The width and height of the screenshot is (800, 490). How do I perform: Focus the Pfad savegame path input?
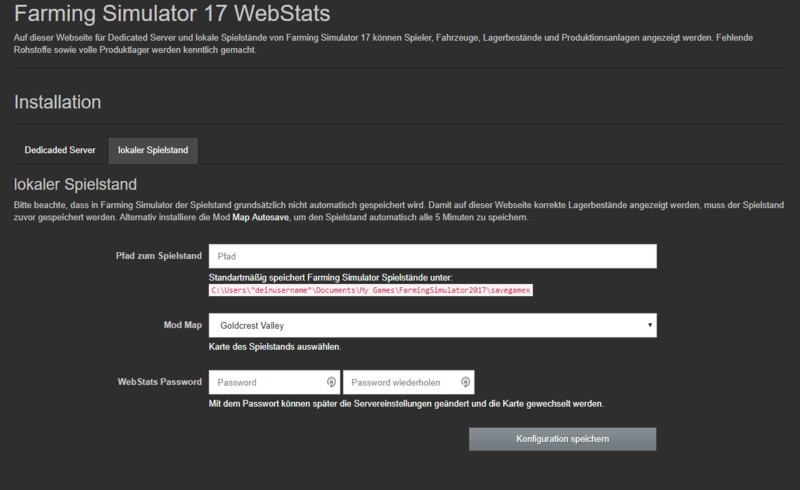coord(432,256)
